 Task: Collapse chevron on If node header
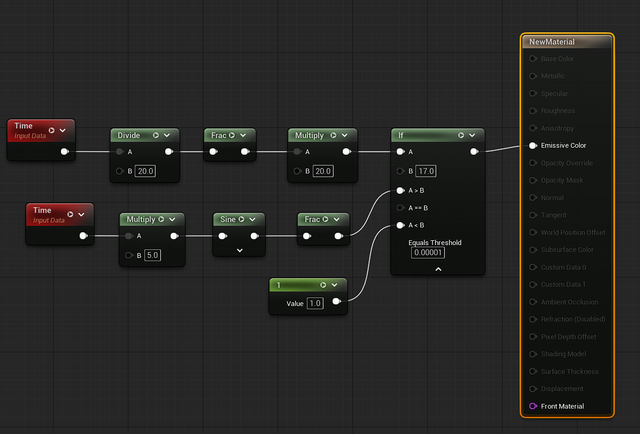tap(472, 135)
